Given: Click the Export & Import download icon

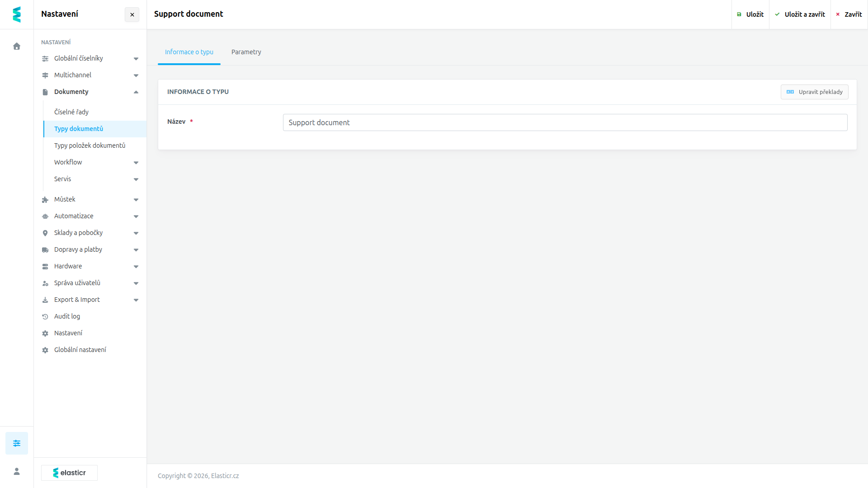Looking at the screenshot, I should pos(45,300).
